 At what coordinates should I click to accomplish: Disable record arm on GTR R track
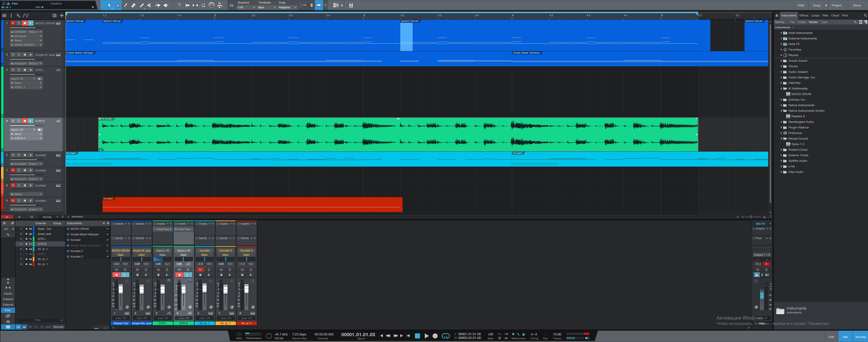tap(24, 121)
